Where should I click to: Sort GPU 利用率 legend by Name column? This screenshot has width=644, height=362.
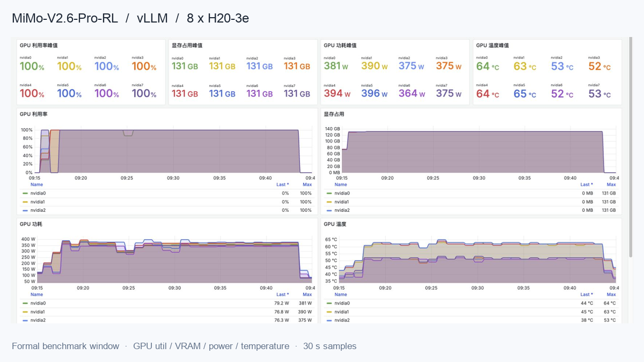(x=36, y=184)
